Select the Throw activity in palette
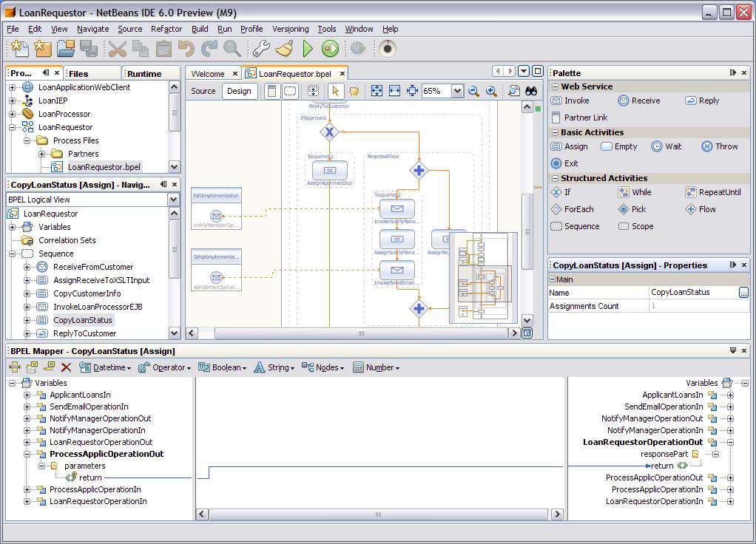The image size is (756, 544). tap(719, 146)
